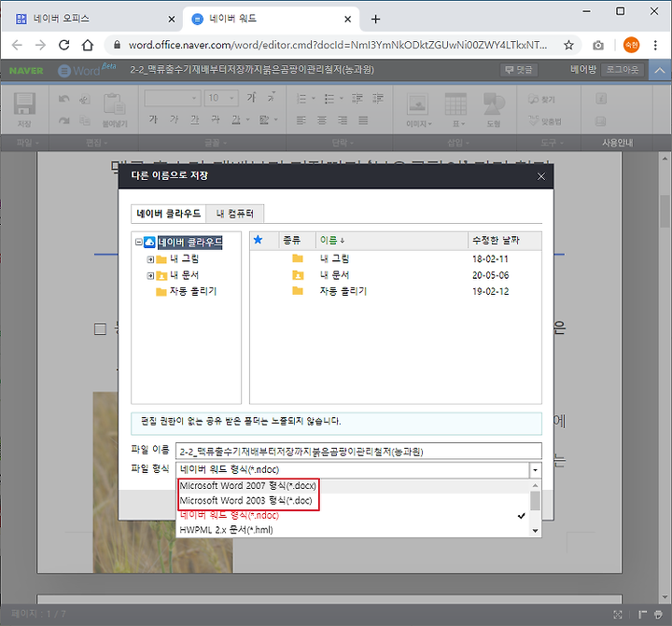Collapse the ribbon with the top-right chevron
The width and height of the screenshot is (672, 626).
660,70
